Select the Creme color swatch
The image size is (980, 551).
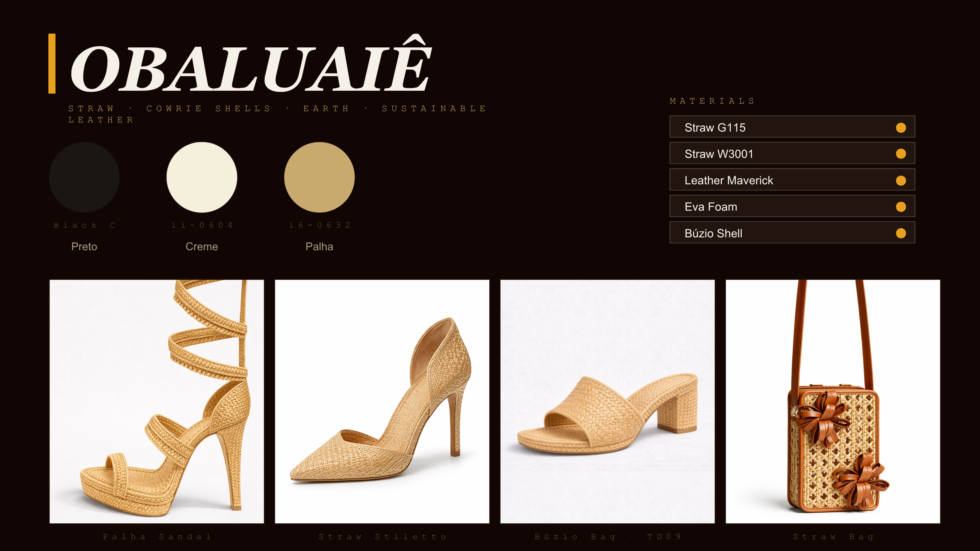pos(202,177)
